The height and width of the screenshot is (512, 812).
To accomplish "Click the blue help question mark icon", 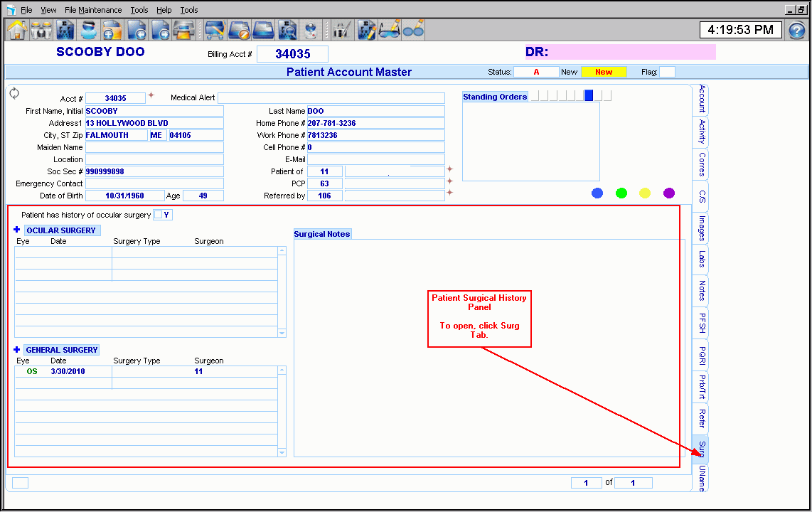I will pyautogui.click(x=797, y=31).
